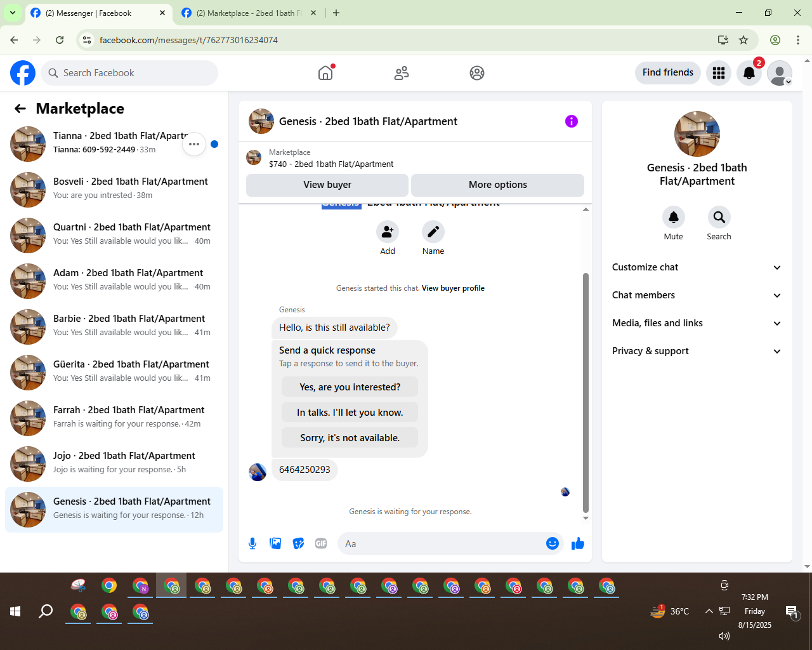
Task: Open Tianna conversation
Action: [114, 144]
